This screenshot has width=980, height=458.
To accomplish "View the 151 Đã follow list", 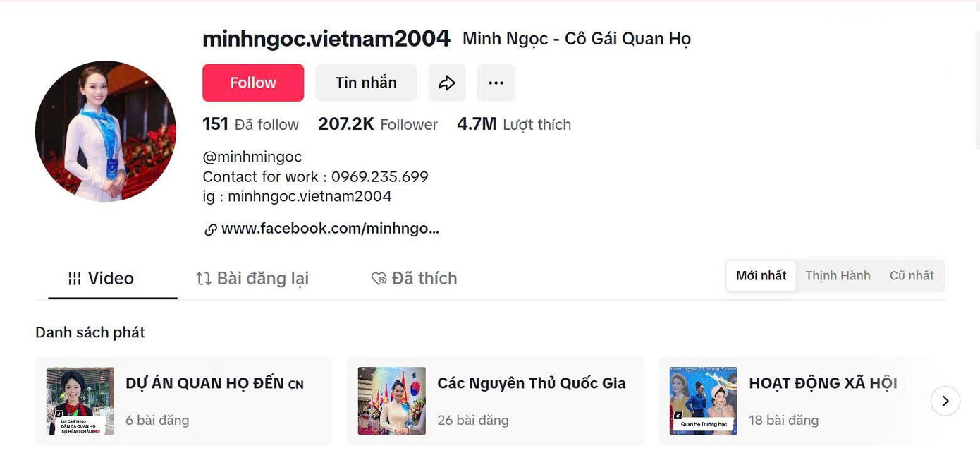I will pyautogui.click(x=250, y=125).
